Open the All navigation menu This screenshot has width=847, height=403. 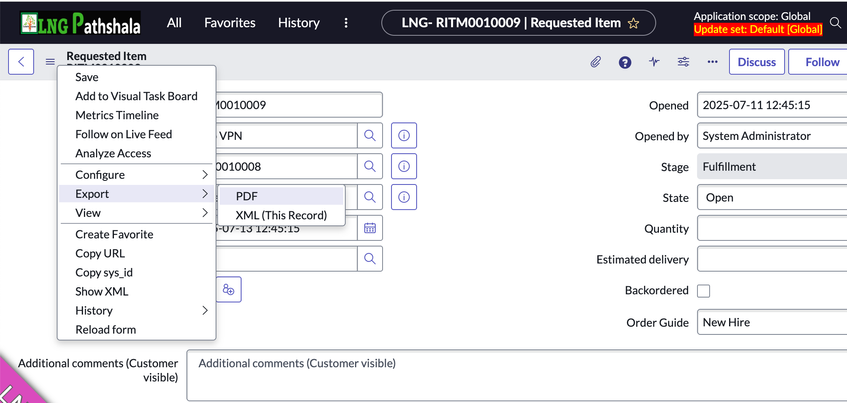pos(174,23)
